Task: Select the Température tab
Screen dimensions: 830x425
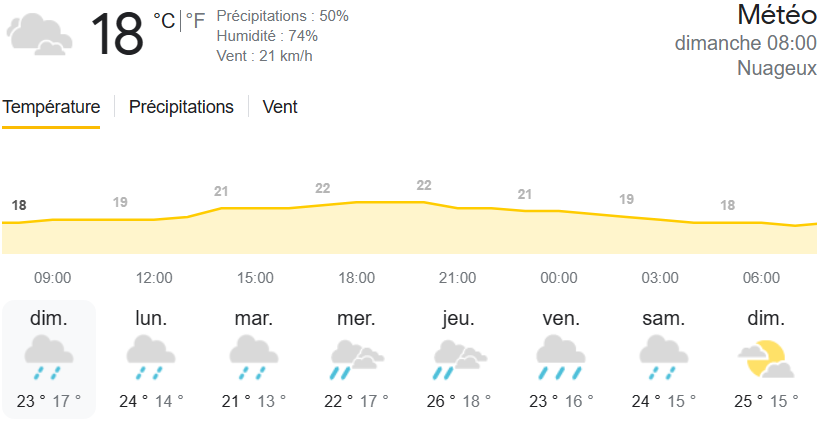Action: pyautogui.click(x=51, y=107)
